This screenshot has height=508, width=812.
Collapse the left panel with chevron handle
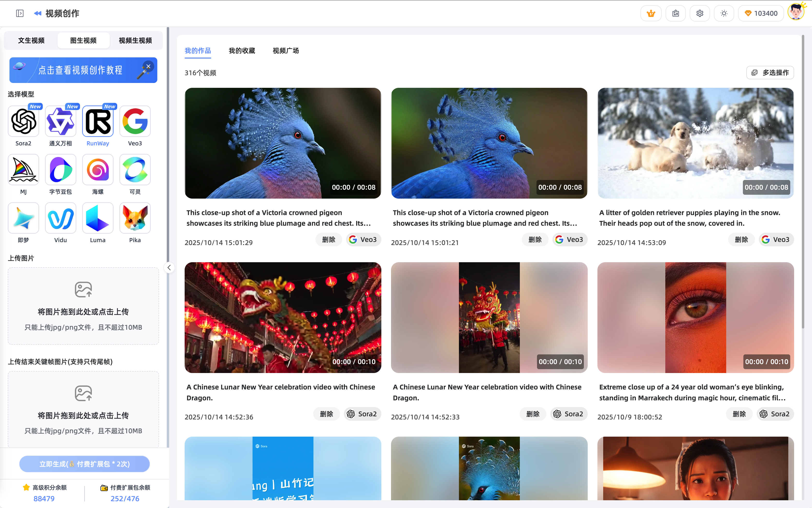click(169, 268)
